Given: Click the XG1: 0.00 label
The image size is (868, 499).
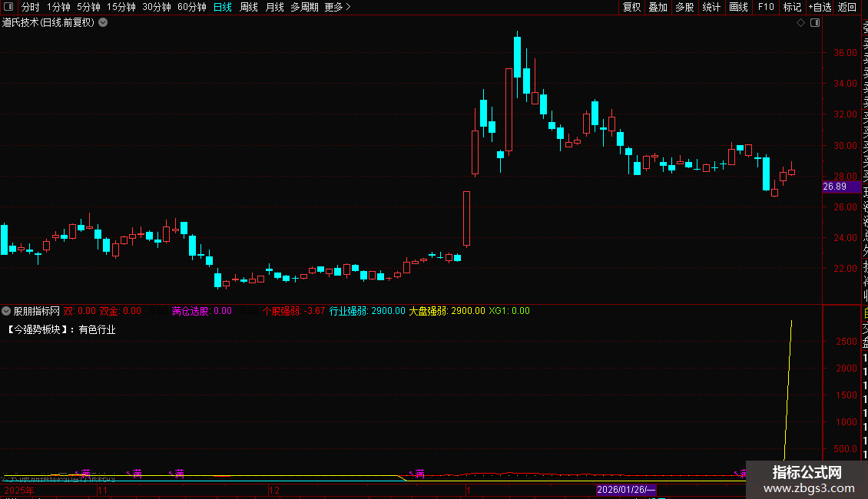Looking at the screenshot, I should (x=509, y=311).
